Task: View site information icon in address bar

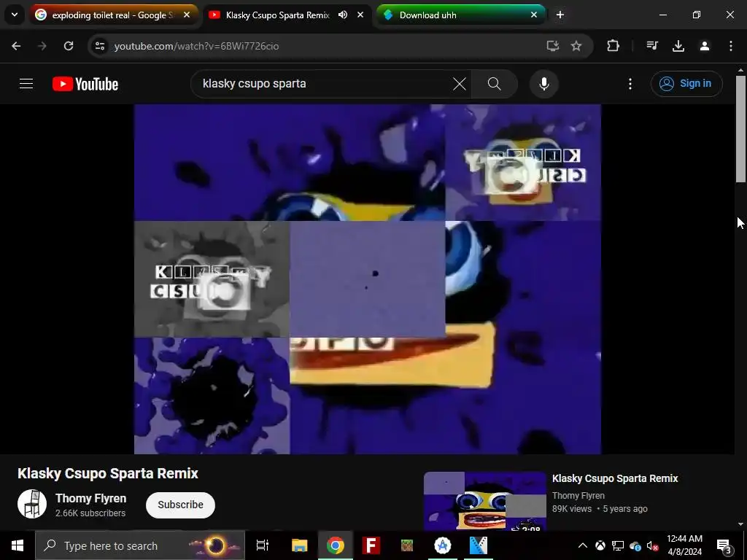Action: click(100, 46)
